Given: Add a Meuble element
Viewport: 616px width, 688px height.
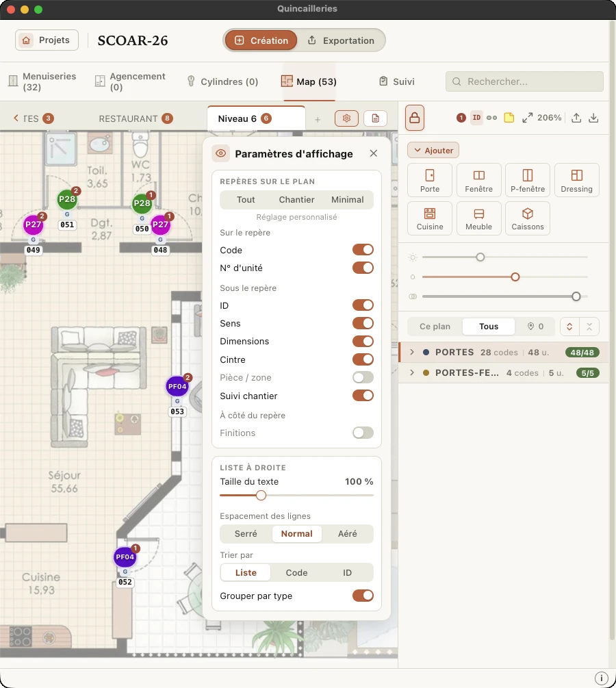Looking at the screenshot, I should 478,218.
